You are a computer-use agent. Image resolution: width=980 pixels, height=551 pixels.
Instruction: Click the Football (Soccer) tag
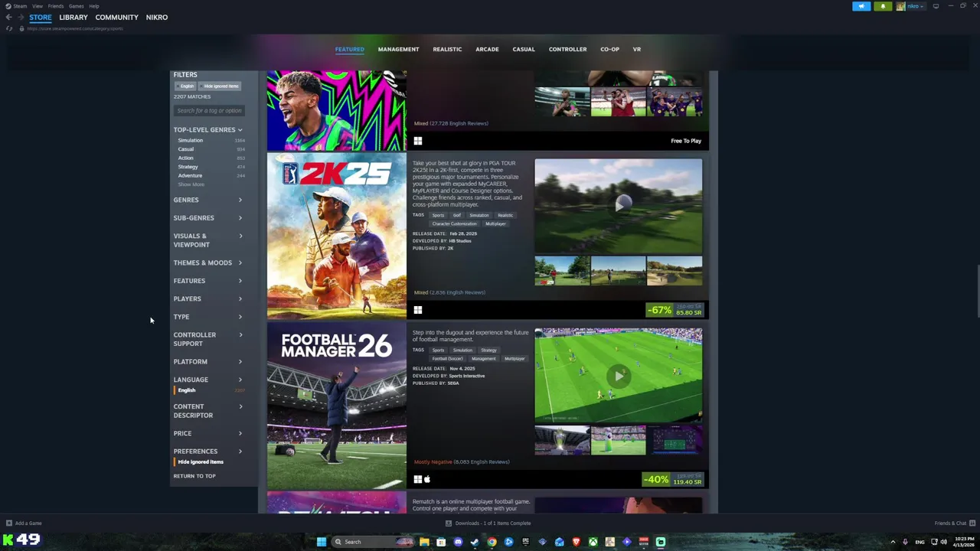pos(447,359)
